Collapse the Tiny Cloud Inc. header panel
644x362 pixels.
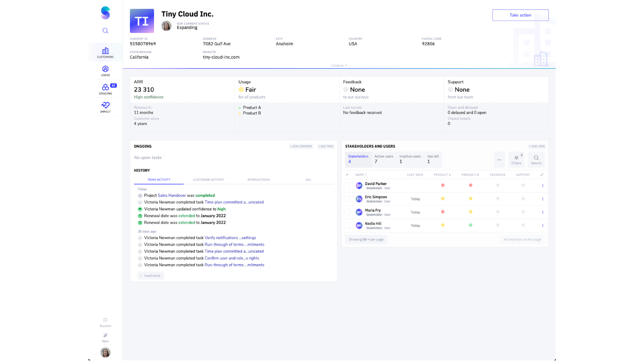338,65
